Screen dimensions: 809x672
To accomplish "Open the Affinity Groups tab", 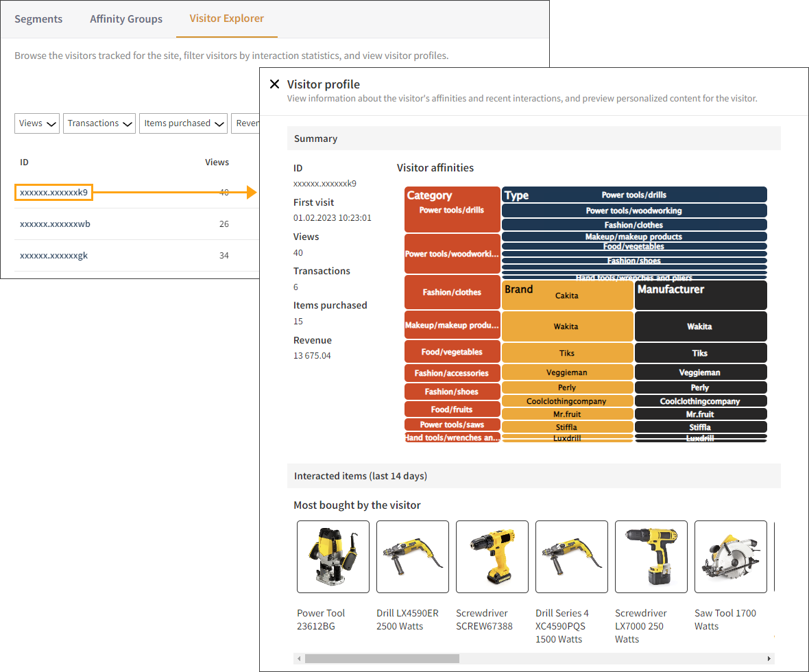I will tap(126, 19).
